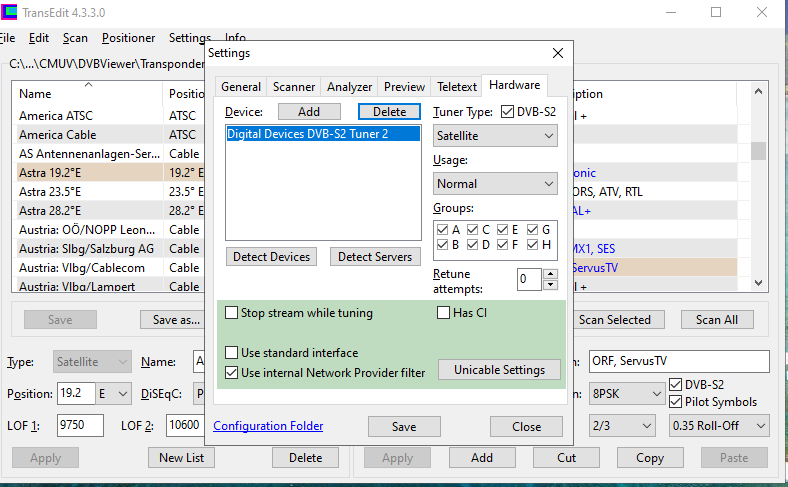This screenshot has width=788, height=487.
Task: Increase Retune attempts with up arrow
Action: (x=550, y=273)
